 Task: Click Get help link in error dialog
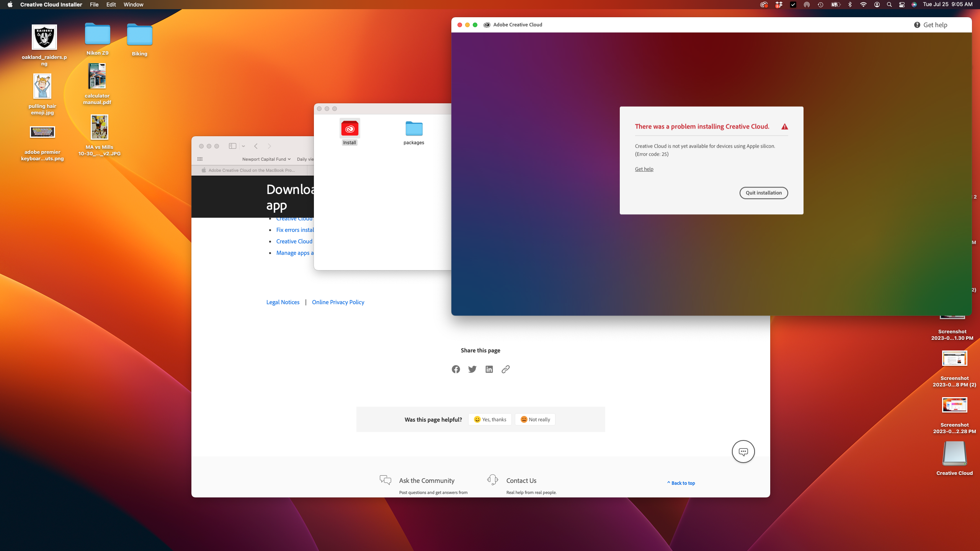644,169
